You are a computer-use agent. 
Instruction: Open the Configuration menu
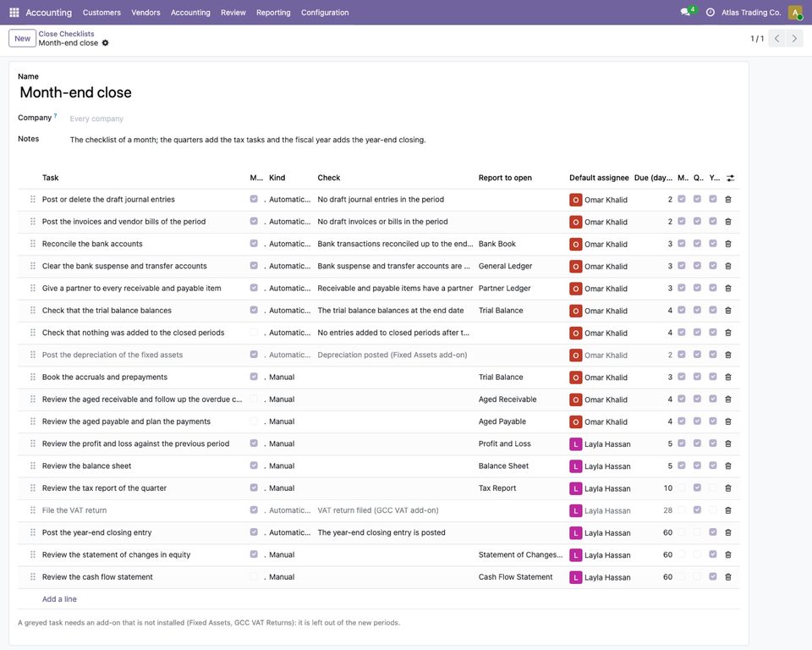pyautogui.click(x=325, y=13)
